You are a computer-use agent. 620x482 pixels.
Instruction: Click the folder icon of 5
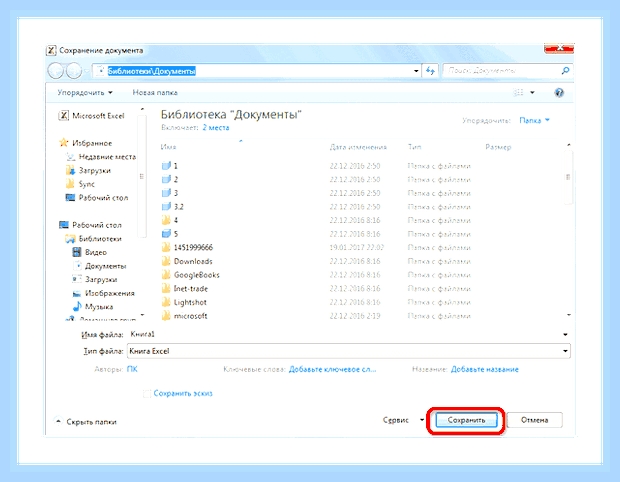tap(166, 234)
